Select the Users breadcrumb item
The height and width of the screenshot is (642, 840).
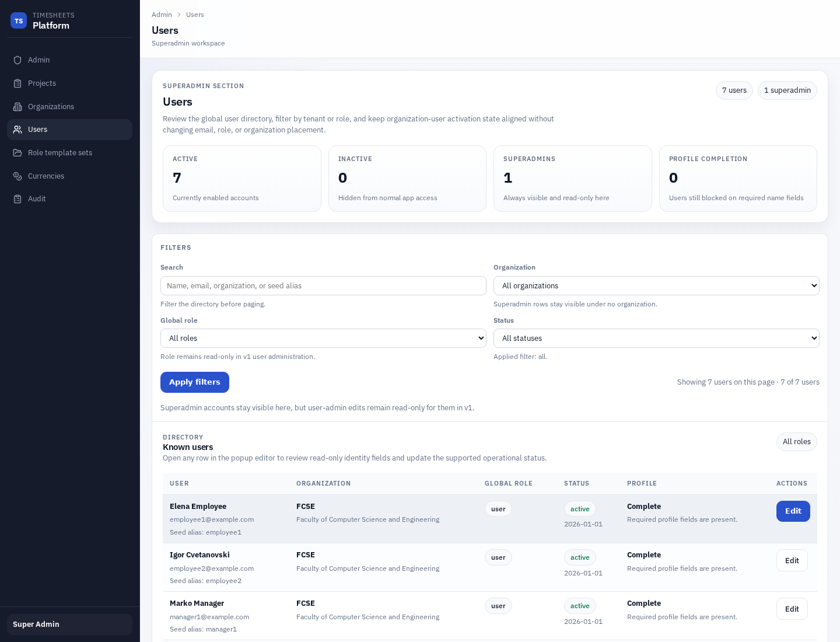pyautogui.click(x=195, y=15)
